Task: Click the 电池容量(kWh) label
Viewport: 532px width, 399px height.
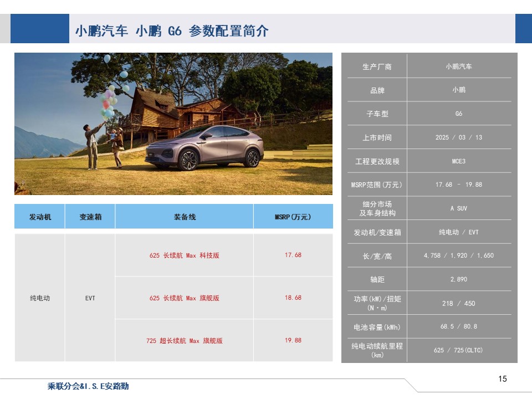Action: [x=377, y=327]
